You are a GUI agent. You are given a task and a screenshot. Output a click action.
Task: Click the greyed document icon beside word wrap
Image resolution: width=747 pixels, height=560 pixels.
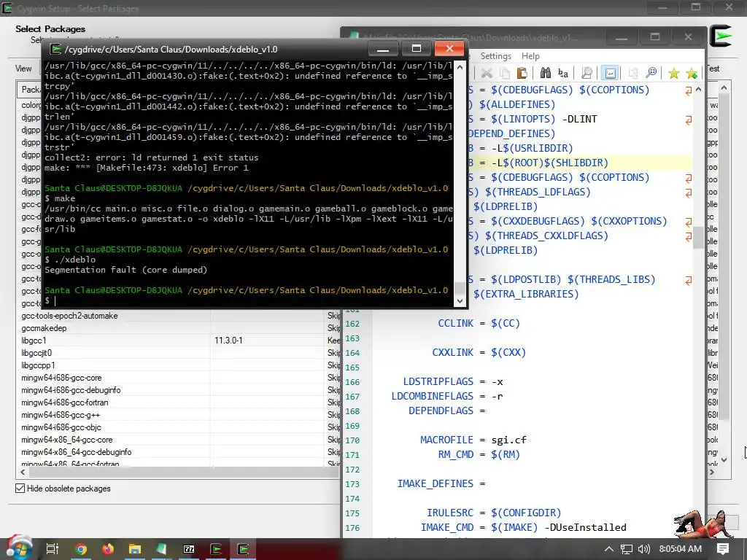point(632,73)
